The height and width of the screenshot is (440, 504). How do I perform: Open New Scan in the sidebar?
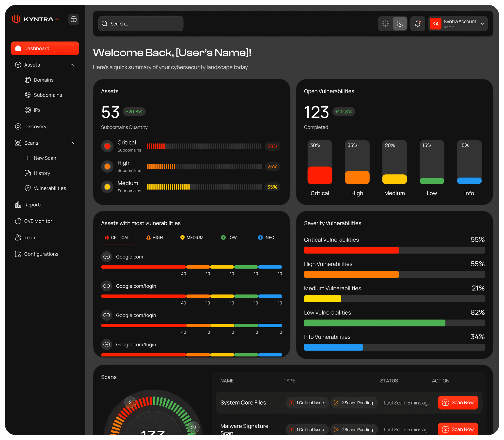[45, 158]
